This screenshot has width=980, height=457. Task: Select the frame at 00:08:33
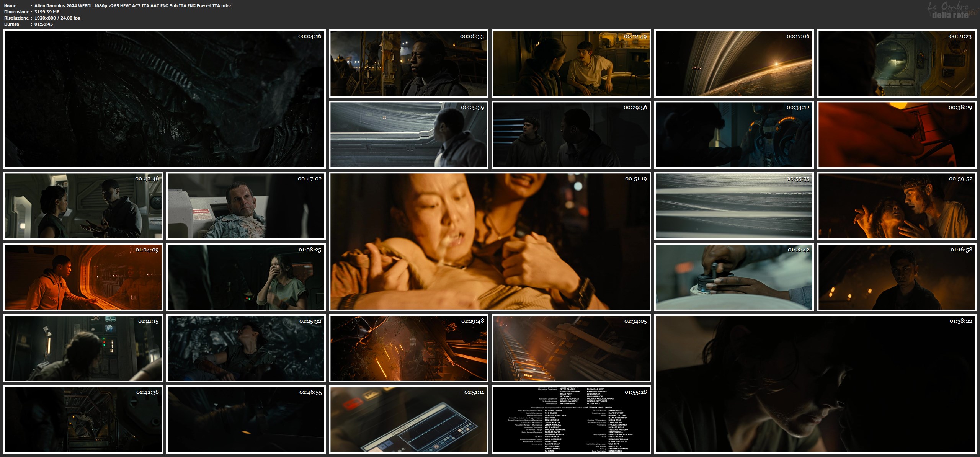click(x=408, y=64)
